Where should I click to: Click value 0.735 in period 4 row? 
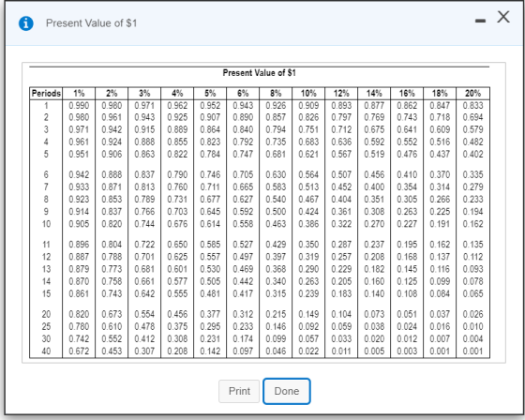point(276,142)
